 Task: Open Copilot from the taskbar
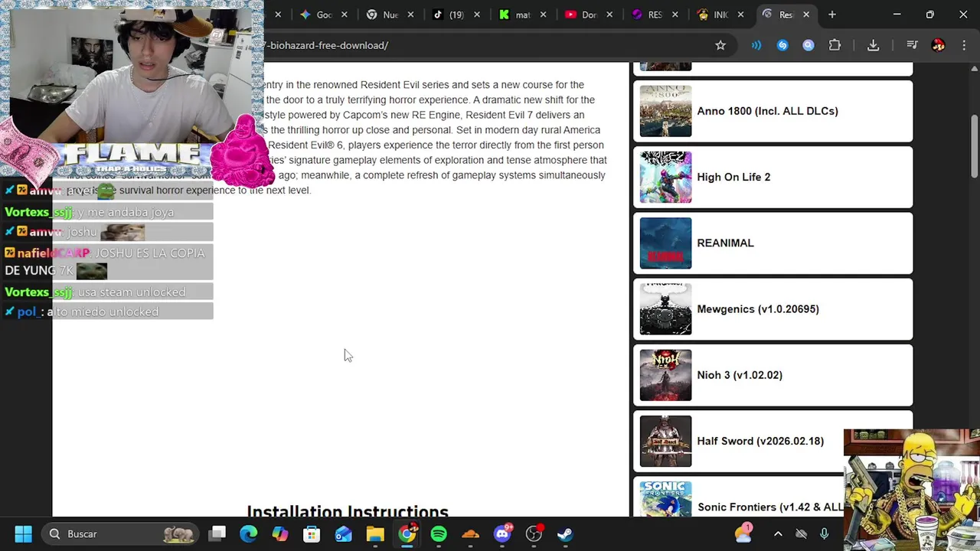click(280, 534)
